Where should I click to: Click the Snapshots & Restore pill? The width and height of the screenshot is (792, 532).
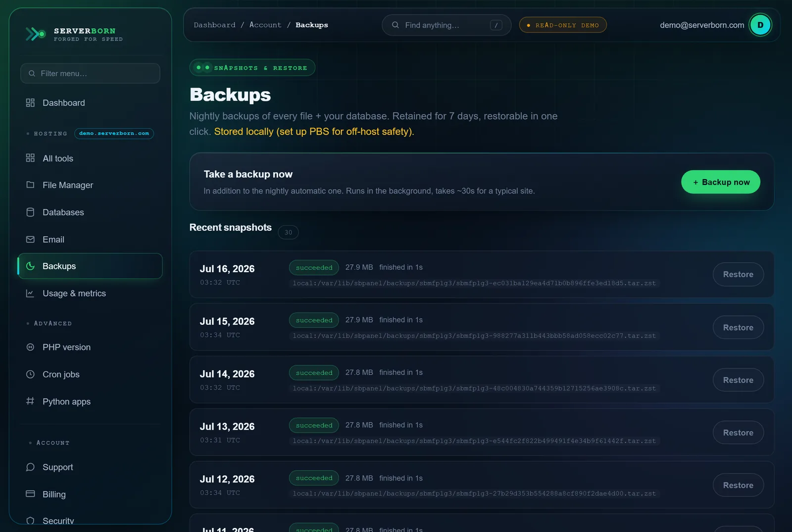(252, 68)
